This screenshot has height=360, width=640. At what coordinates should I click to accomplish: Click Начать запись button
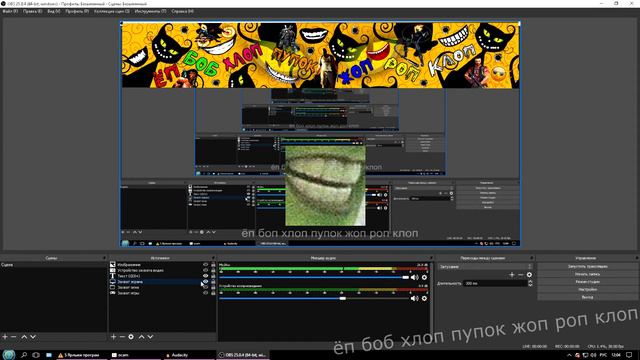[587, 274]
